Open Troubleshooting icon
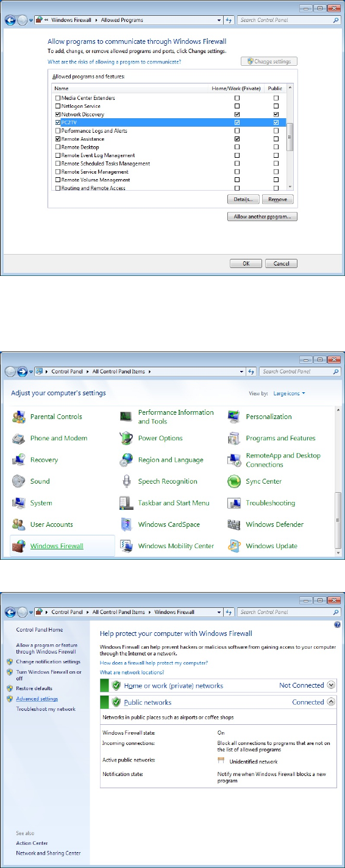 click(x=234, y=503)
